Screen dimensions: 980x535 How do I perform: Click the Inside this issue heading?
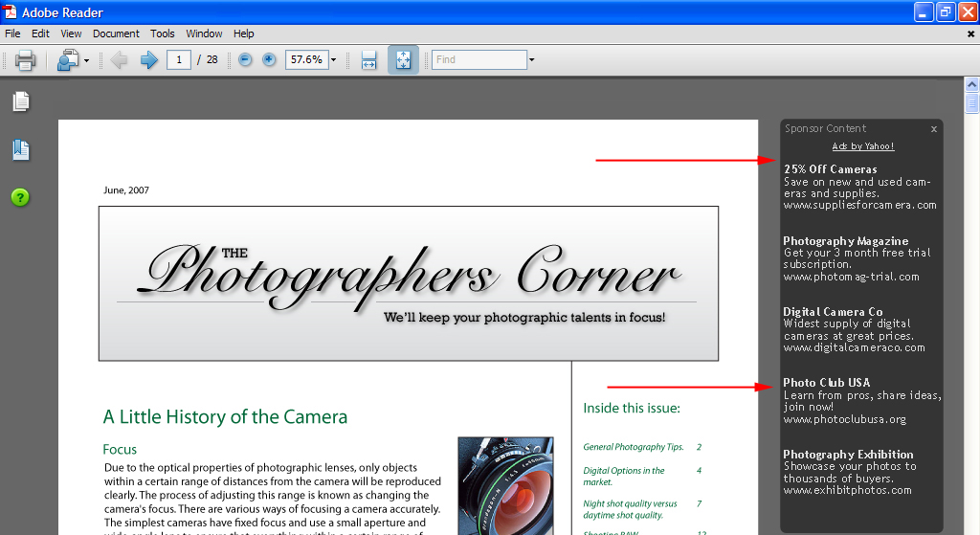coord(632,408)
